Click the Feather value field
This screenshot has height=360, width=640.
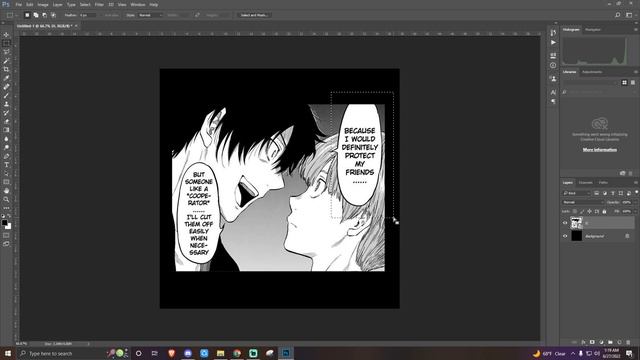coord(88,15)
